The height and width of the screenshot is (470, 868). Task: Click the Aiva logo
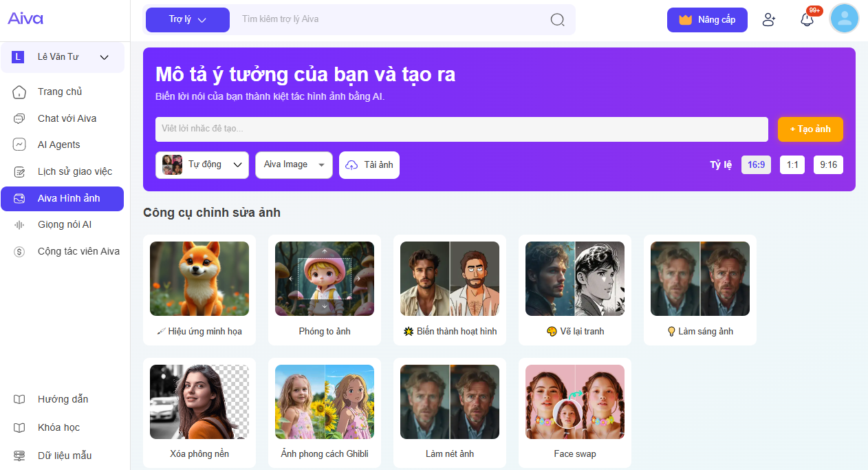25,19
